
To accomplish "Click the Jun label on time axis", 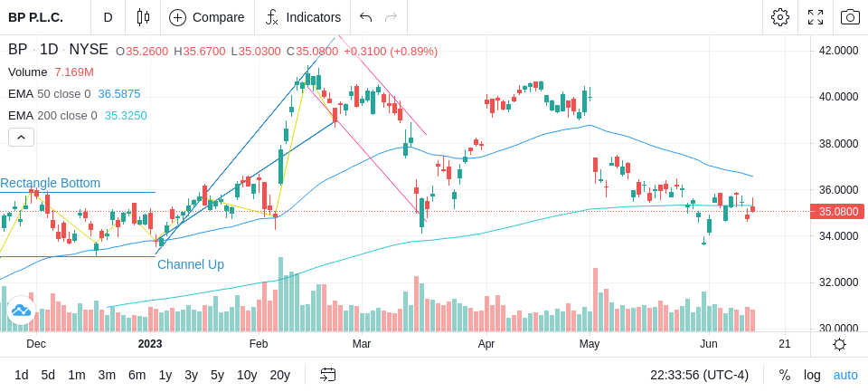I will point(709,344).
